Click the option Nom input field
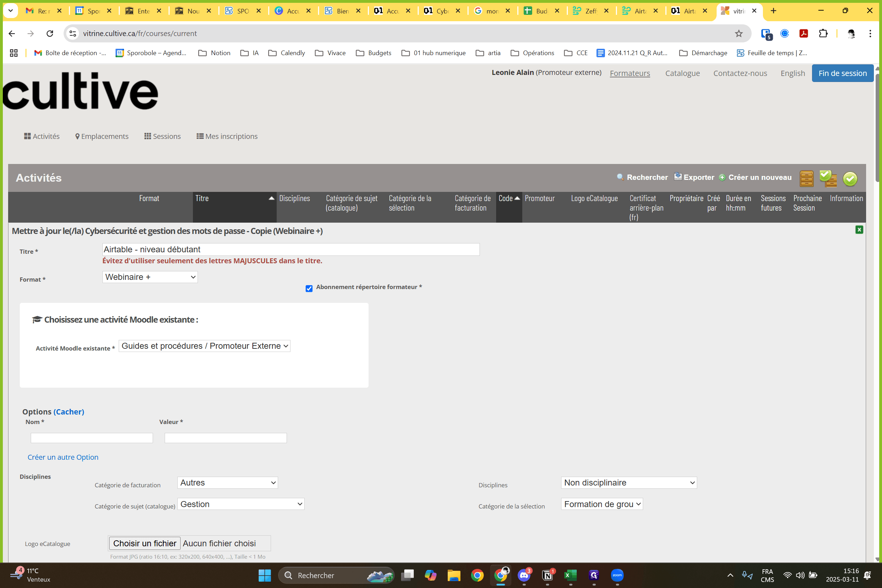This screenshot has width=882, height=588. (92, 438)
